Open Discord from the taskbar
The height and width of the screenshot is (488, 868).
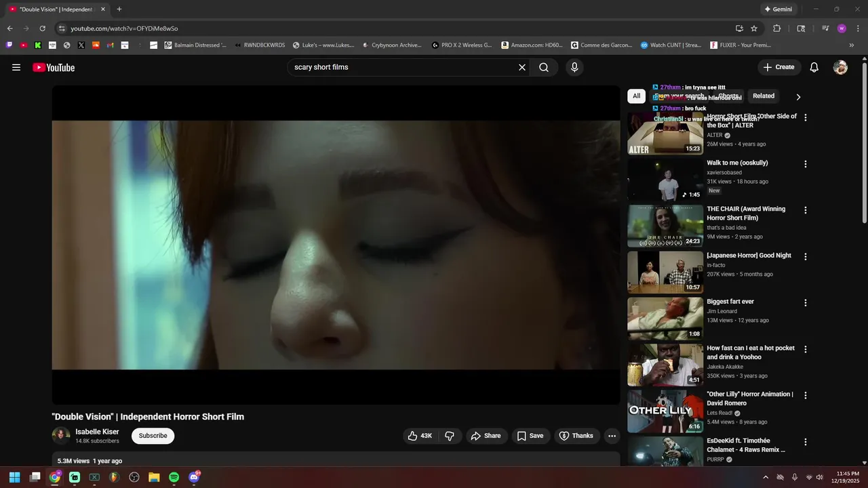[194, 477]
